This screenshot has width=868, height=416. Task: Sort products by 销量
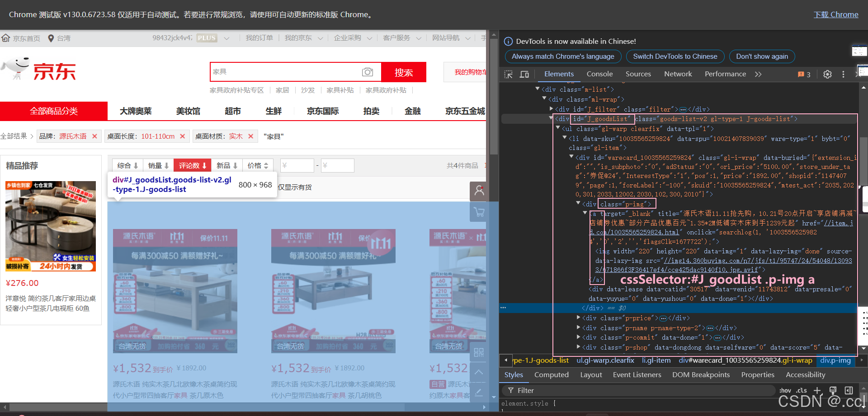pos(158,165)
